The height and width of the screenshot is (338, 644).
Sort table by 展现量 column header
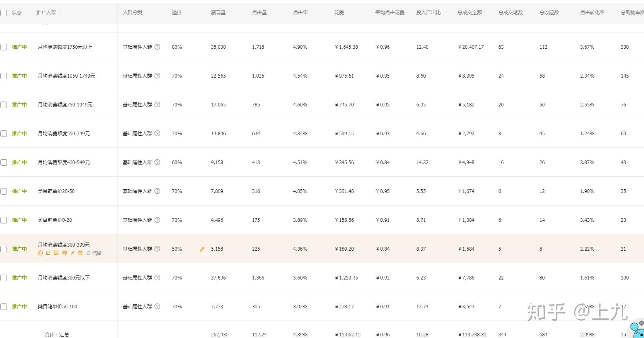(218, 13)
